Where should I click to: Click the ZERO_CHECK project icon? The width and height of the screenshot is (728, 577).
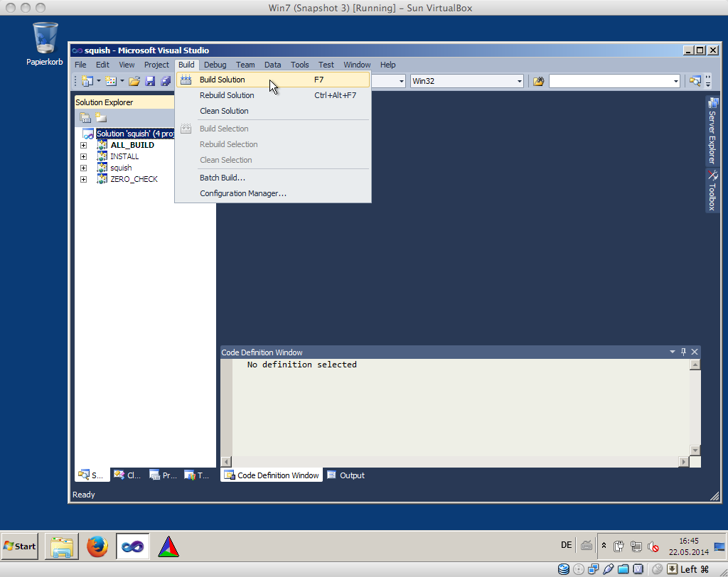[102, 179]
